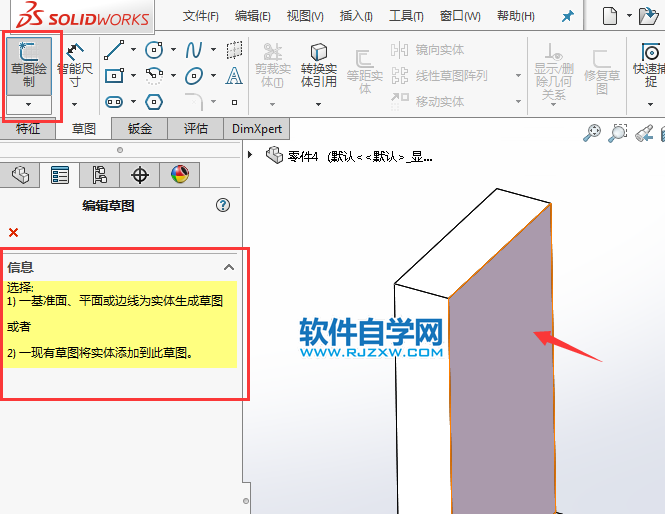Open the 视图(V) menu
The height and width of the screenshot is (514, 665).
[x=305, y=16]
